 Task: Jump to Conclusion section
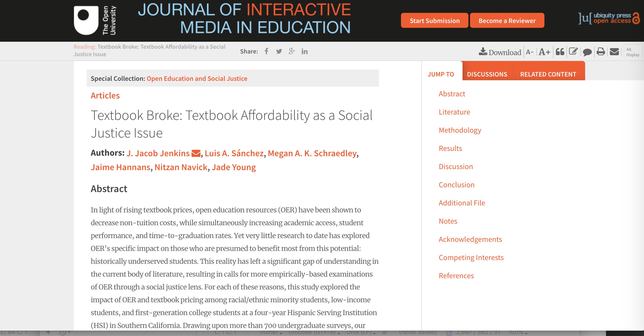[x=456, y=185]
